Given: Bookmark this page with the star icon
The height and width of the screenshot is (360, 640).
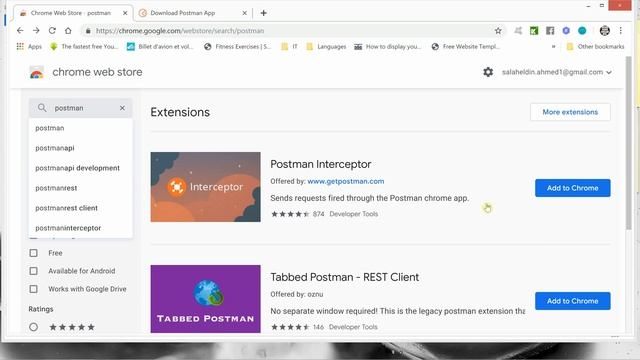Looking at the screenshot, I should coord(498,31).
